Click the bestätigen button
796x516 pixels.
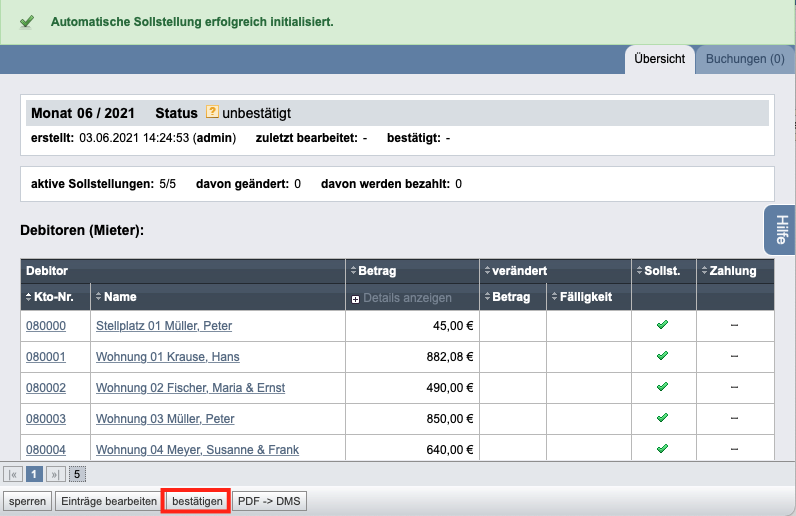pyautogui.click(x=197, y=501)
